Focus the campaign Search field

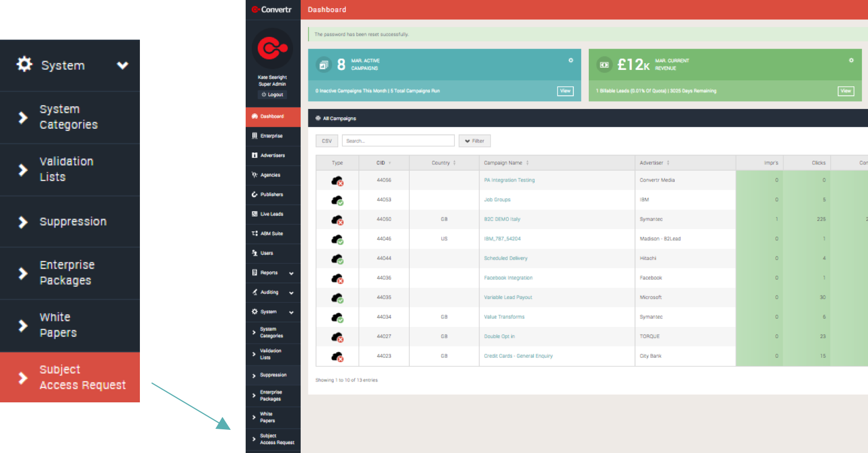click(x=398, y=141)
